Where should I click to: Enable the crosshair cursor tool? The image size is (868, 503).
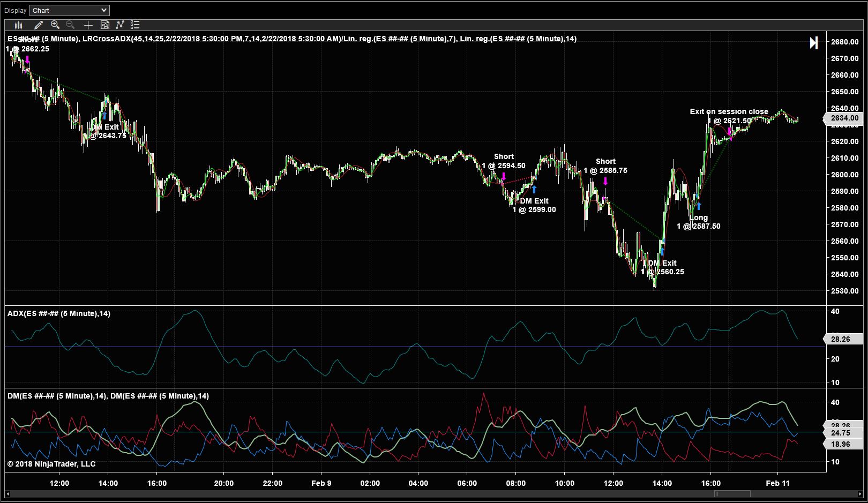point(88,25)
